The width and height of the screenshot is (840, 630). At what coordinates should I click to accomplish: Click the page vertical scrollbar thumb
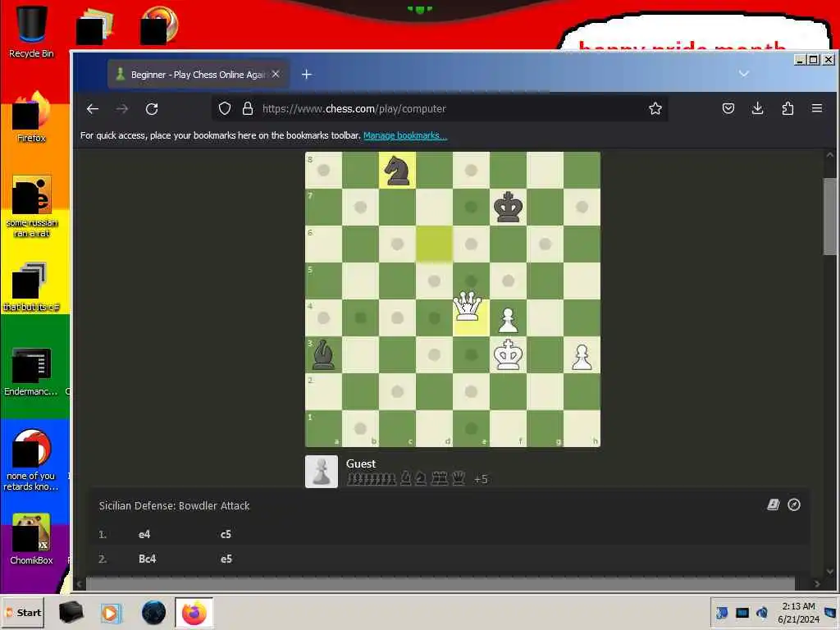coord(830,217)
